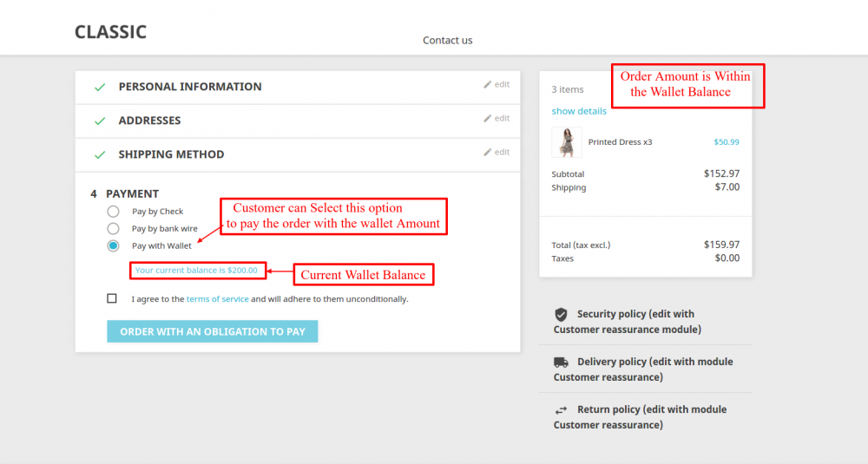Image resolution: width=868 pixels, height=464 pixels.
Task: Click the Shipping Method green checkmark icon
Action: [x=100, y=155]
